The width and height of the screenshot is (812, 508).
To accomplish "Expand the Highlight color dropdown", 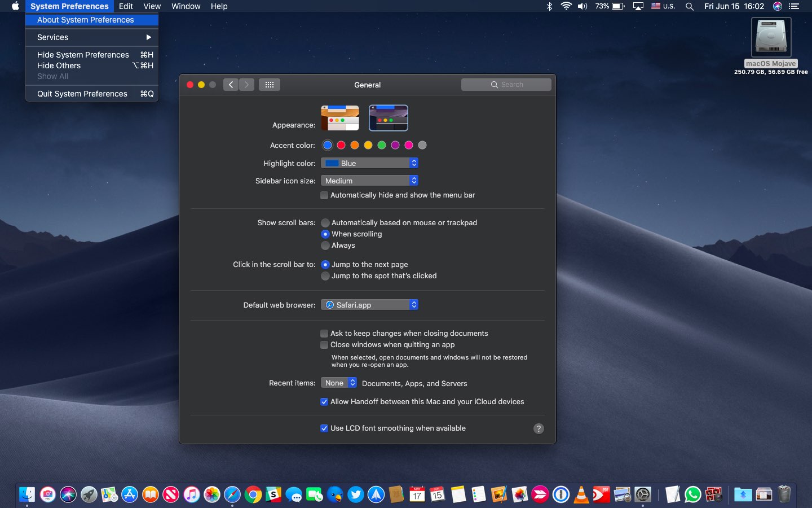I will pos(369,163).
